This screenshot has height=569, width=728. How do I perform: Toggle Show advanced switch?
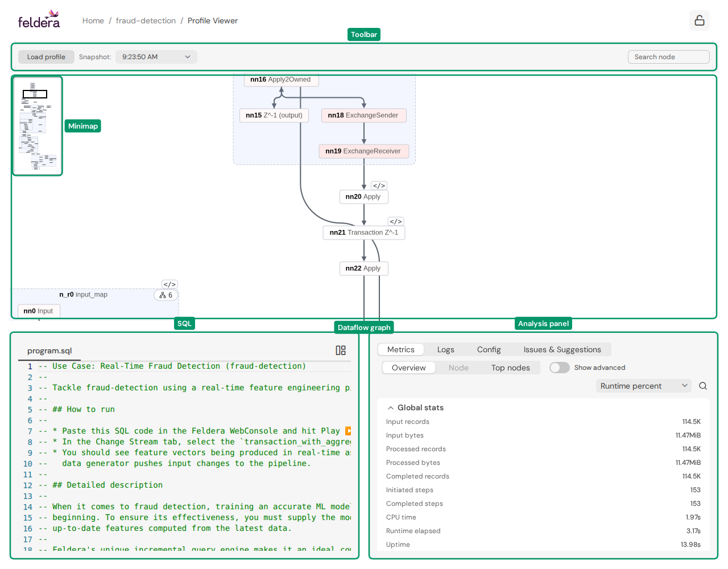[560, 368]
